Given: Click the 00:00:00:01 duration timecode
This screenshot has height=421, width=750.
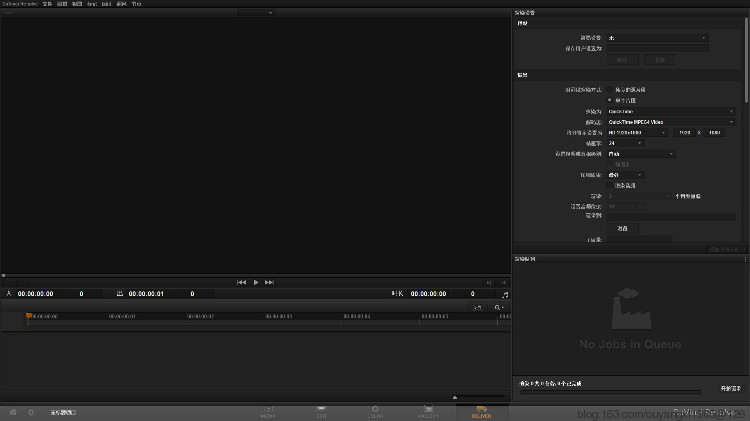Looking at the screenshot, I should click(146, 294).
